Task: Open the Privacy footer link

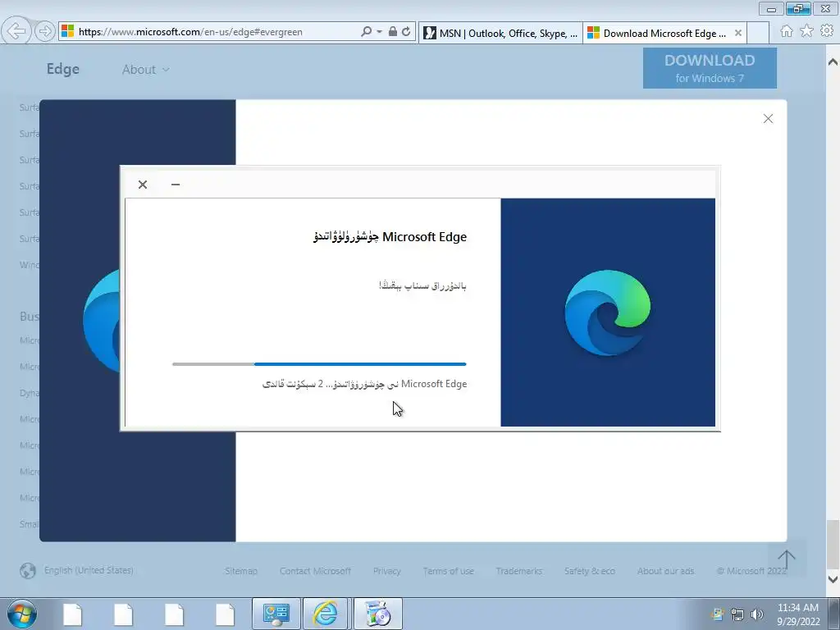Action: [387, 571]
